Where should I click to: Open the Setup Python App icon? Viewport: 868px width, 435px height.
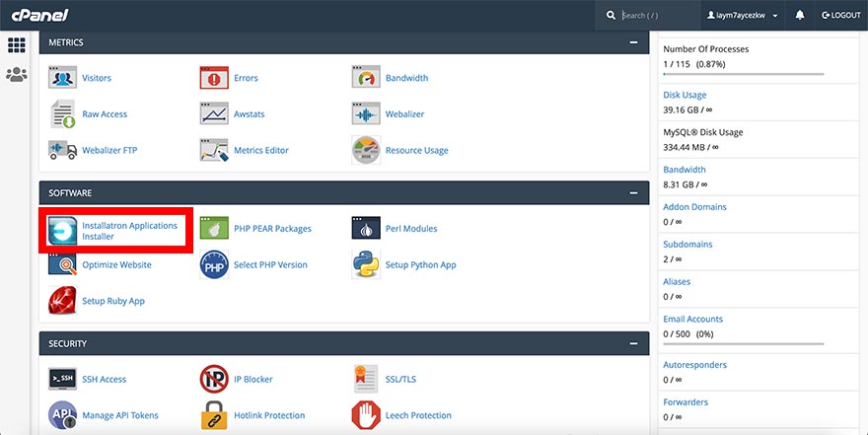pos(366,264)
